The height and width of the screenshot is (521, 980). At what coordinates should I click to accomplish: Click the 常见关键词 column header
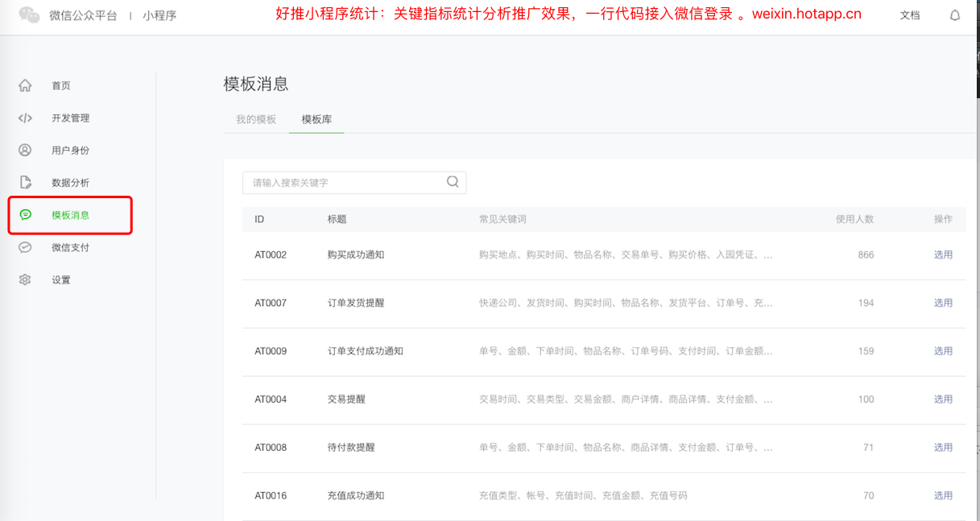coord(502,219)
